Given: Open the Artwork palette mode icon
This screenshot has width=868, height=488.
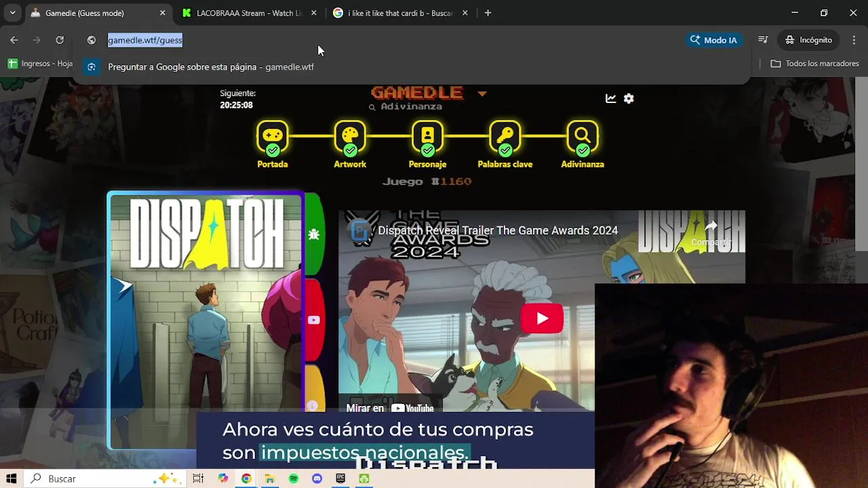Looking at the screenshot, I should [x=350, y=136].
